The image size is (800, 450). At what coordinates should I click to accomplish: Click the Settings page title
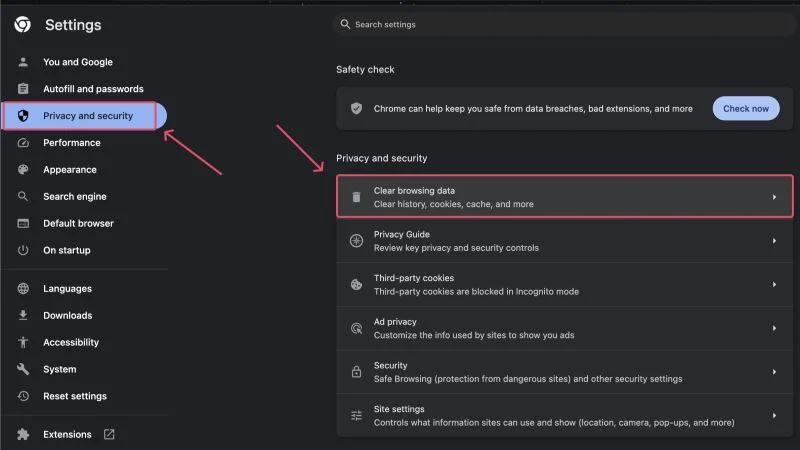73,24
